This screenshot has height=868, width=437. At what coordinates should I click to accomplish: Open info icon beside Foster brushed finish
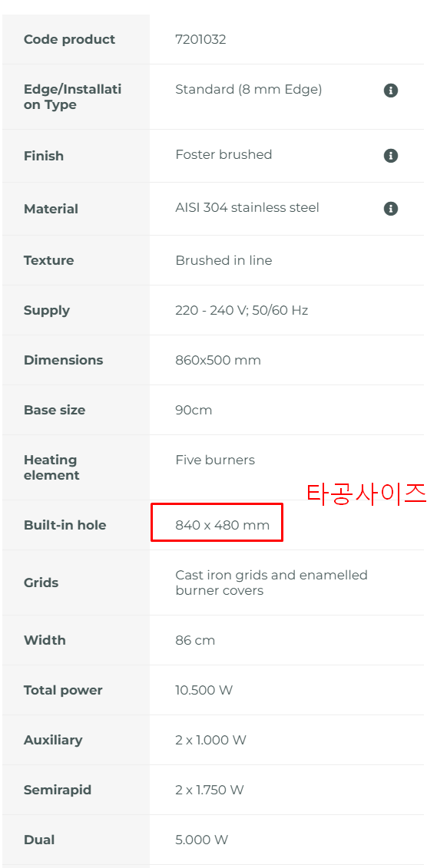tap(390, 156)
